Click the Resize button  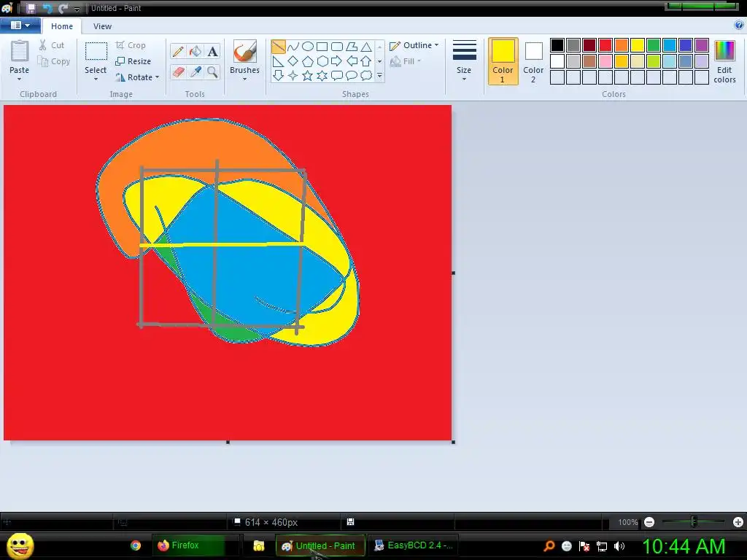133,61
